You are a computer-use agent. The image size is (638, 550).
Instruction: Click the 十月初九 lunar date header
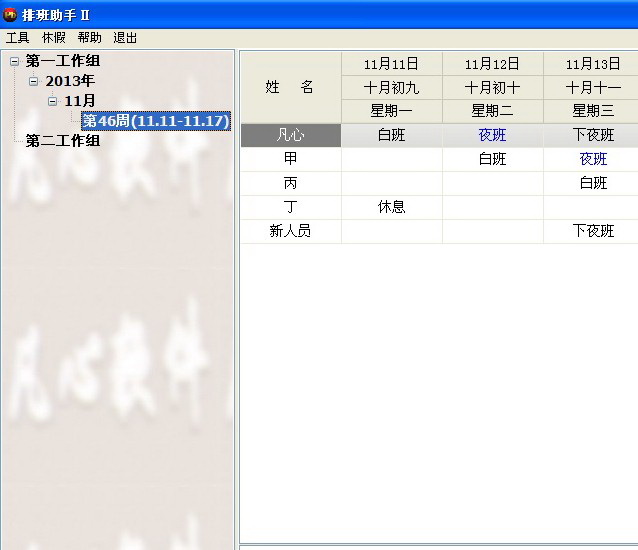coord(391,87)
